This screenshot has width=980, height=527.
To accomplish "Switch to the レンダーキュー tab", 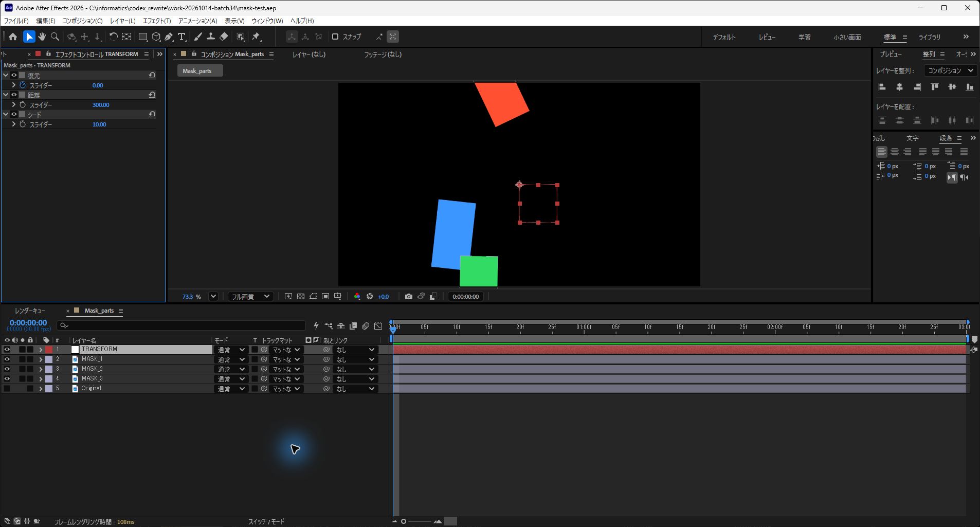I will pos(30,311).
